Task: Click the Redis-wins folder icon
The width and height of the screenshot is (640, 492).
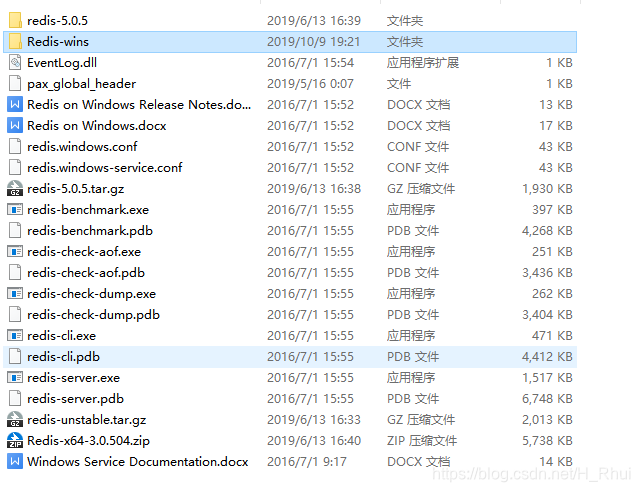Action: click(15, 41)
